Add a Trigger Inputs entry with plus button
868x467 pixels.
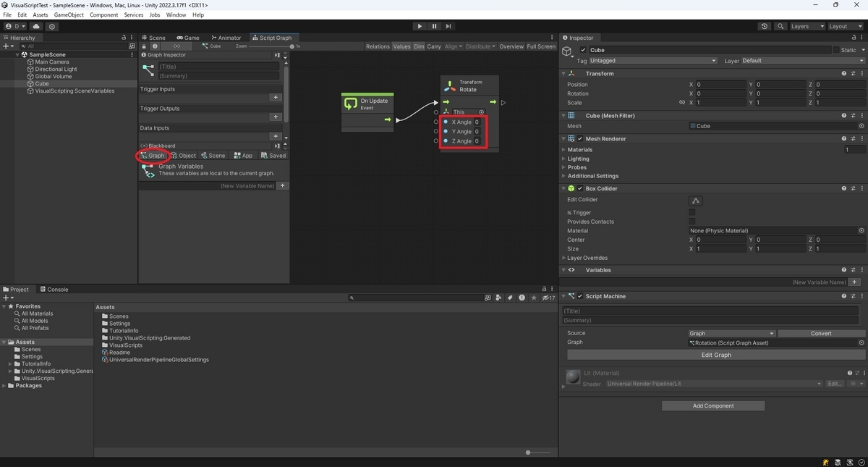click(276, 97)
